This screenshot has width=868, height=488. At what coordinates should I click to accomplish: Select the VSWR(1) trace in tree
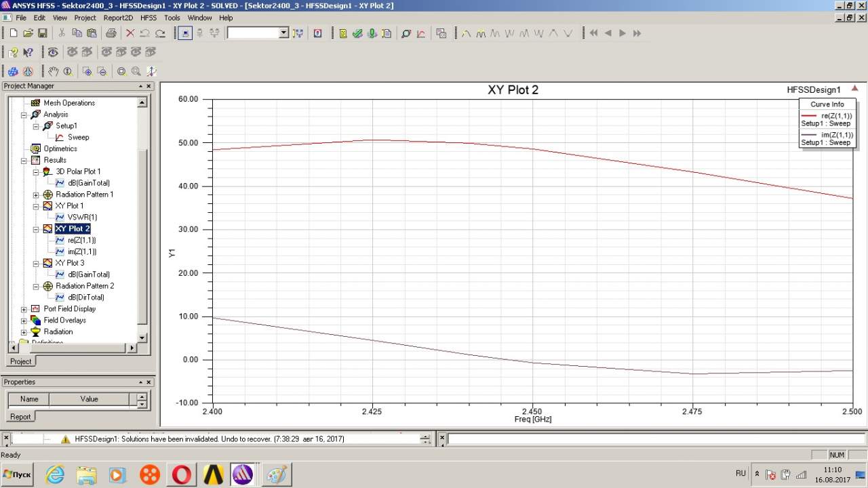(82, 217)
